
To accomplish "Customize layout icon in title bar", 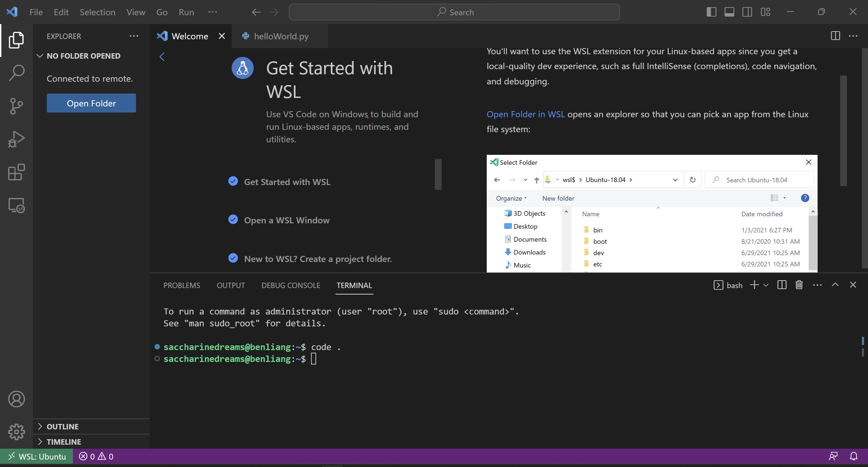I will click(766, 12).
